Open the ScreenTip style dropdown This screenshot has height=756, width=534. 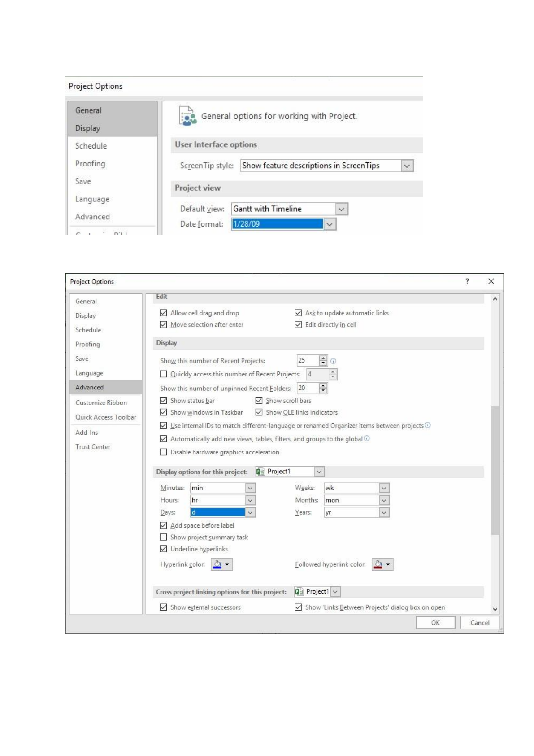click(407, 166)
